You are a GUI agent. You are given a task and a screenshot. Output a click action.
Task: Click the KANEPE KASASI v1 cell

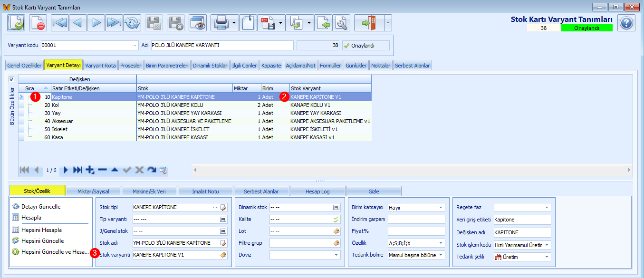pos(330,137)
